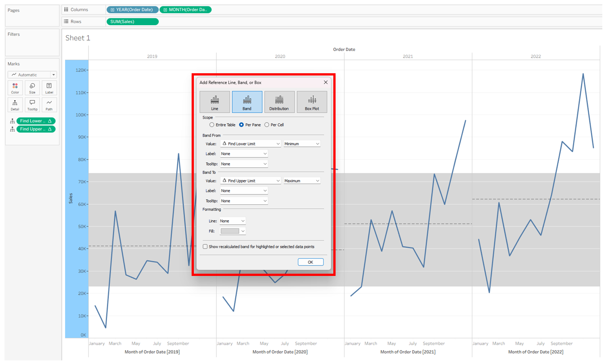Open the Automatic mark type dropdown

click(32, 75)
